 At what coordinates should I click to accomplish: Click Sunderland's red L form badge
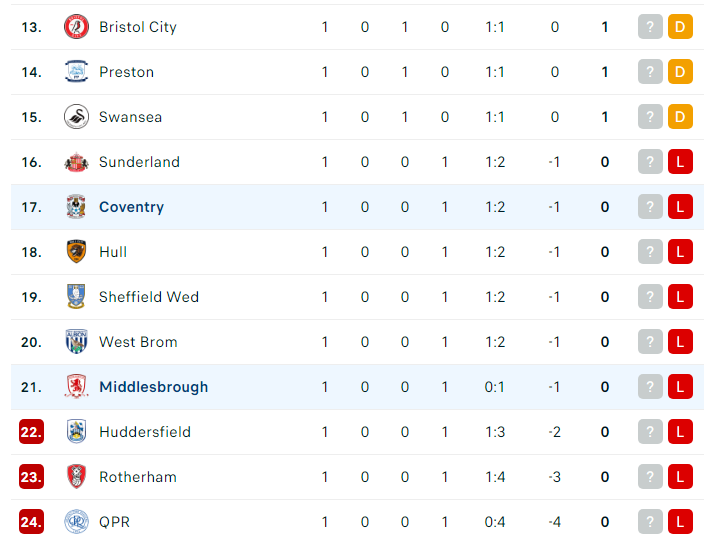pyautogui.click(x=680, y=162)
